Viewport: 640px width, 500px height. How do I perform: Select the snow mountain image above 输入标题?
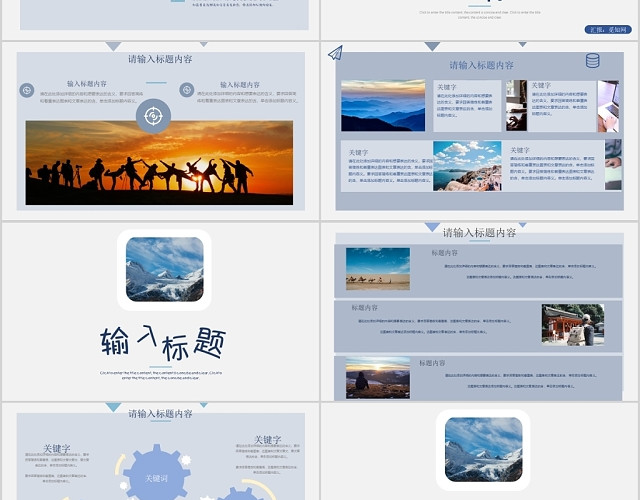pos(164,269)
